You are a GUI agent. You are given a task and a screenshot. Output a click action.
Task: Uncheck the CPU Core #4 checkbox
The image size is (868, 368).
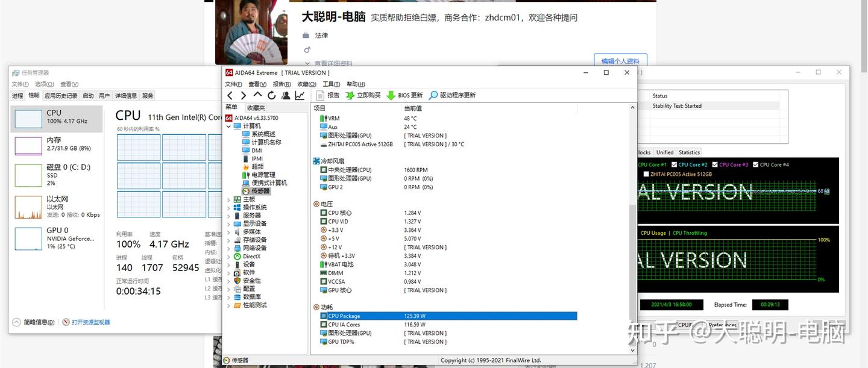[755, 165]
